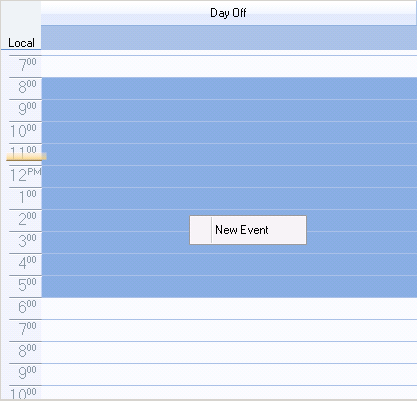Click the 2:00 hour label in time ruler
The image size is (417, 401).
tap(27, 219)
